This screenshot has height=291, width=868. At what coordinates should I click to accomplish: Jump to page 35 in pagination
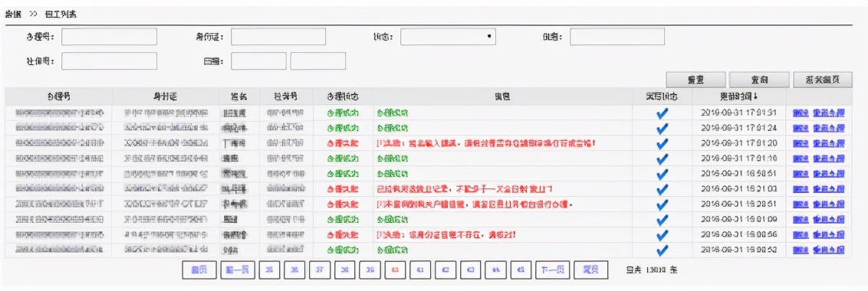tap(270, 270)
